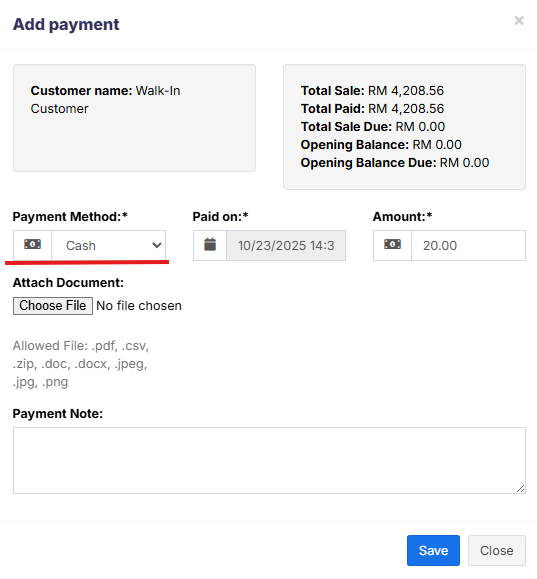Screen dimensions: 537x579
Task: Click the calendar icon beside Paid on
Action: point(210,244)
